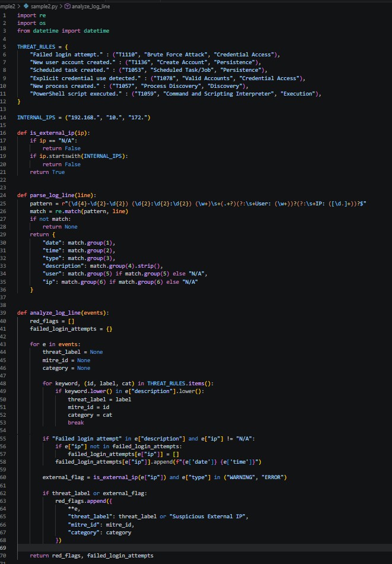Click 'def analyze_log_line(events):' on line 39
This screenshot has height=564, width=392.
tap(63, 313)
